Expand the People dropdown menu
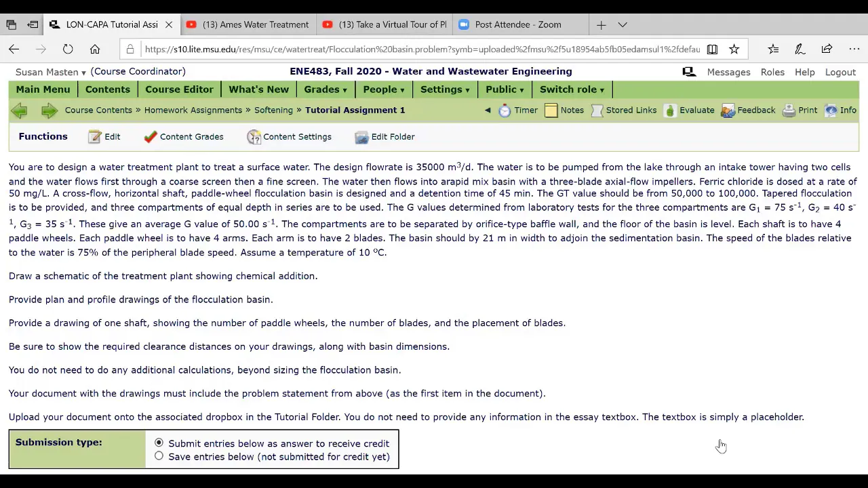The height and width of the screenshot is (488, 868). [x=384, y=89]
